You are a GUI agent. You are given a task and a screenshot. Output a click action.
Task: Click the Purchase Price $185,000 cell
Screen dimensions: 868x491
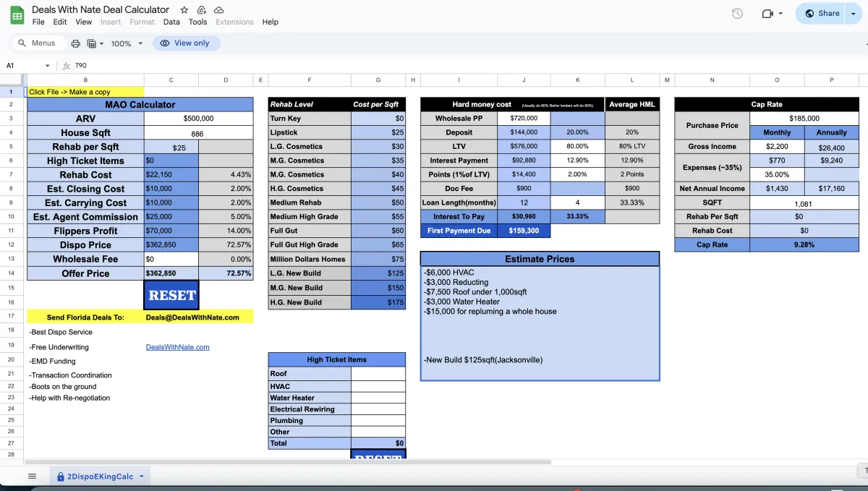[804, 119]
